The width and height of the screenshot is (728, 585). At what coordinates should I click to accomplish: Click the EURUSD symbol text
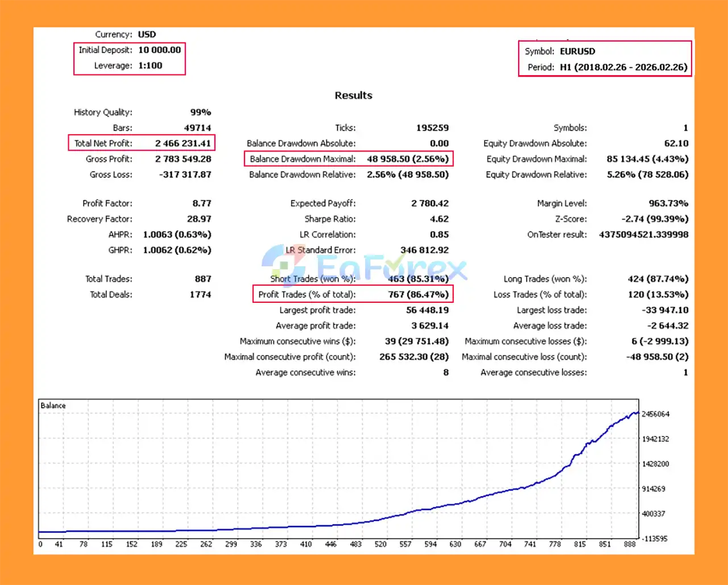point(577,51)
